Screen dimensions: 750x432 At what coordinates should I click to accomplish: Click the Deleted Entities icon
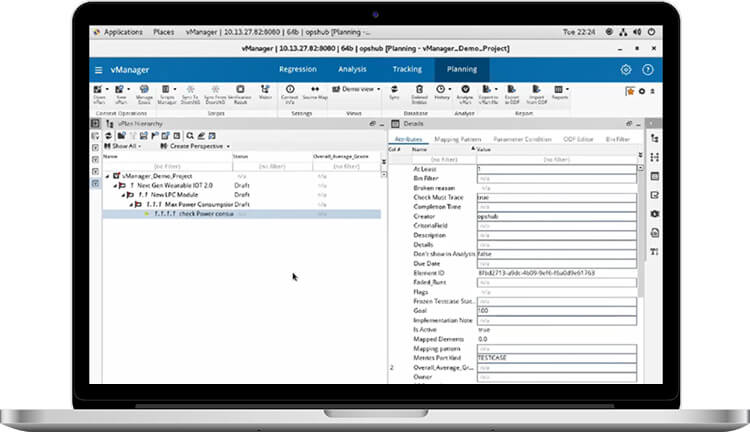tap(417, 92)
